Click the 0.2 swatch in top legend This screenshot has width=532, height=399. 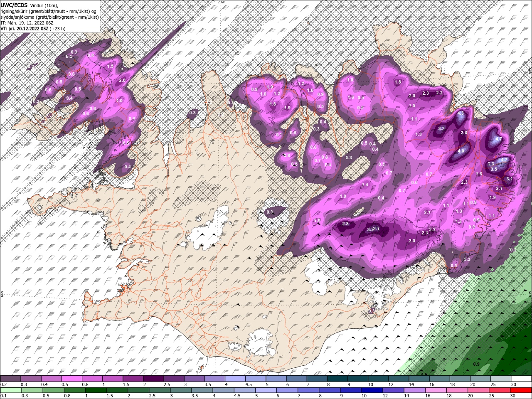(x=10, y=379)
